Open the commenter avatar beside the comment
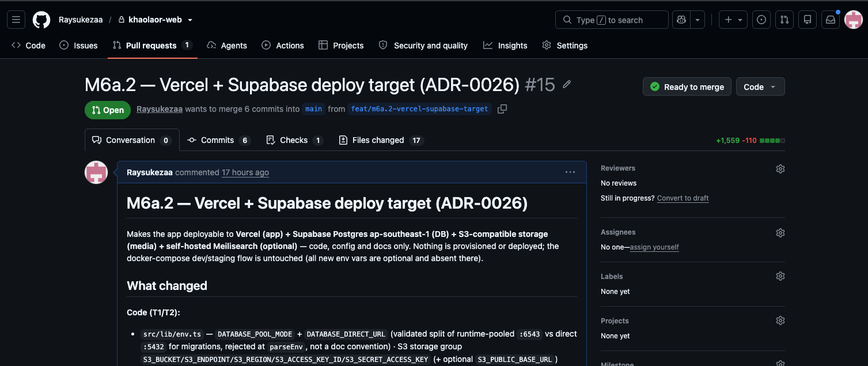Viewport: 868px width, 366px height. 96,172
